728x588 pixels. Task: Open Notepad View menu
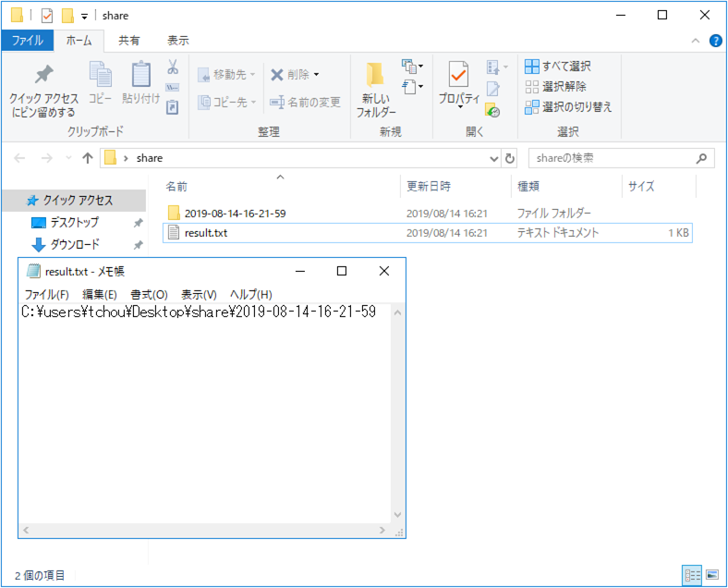tap(199, 295)
